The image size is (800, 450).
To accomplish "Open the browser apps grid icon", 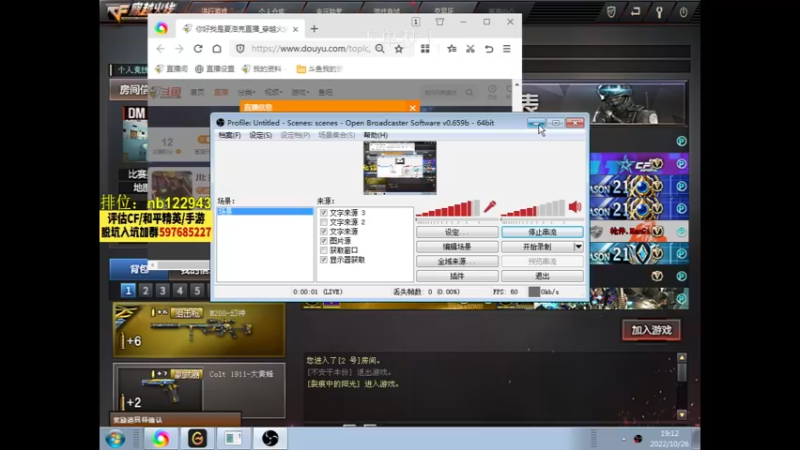I will point(425,49).
